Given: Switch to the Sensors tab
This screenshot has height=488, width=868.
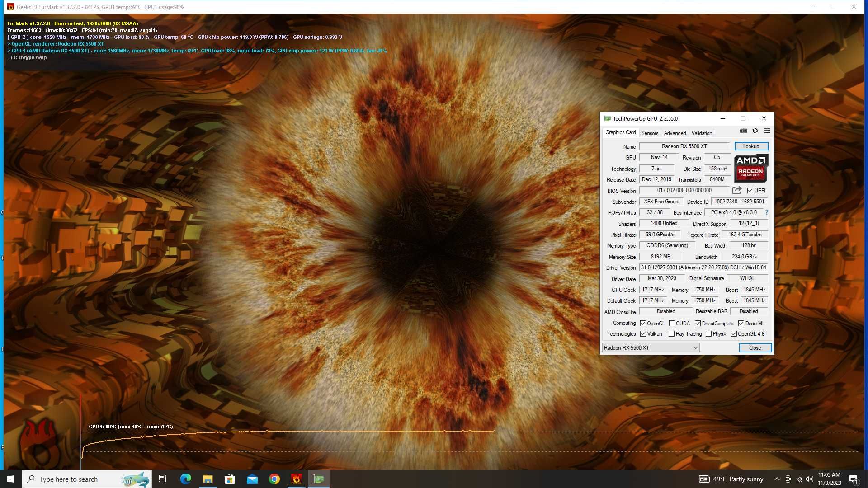Looking at the screenshot, I should 650,133.
